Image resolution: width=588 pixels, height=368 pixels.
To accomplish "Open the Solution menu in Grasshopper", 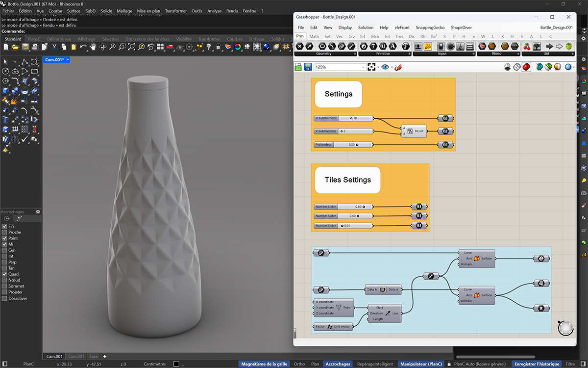I will [366, 27].
